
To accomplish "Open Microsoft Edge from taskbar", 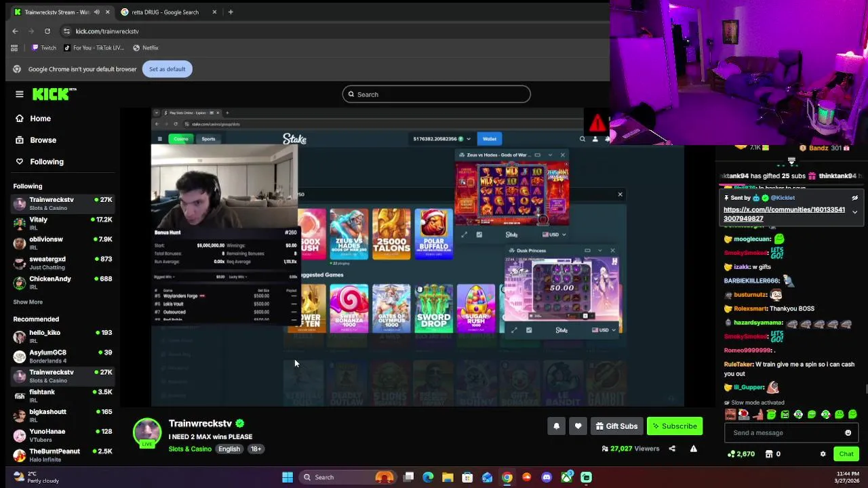I will (x=428, y=478).
